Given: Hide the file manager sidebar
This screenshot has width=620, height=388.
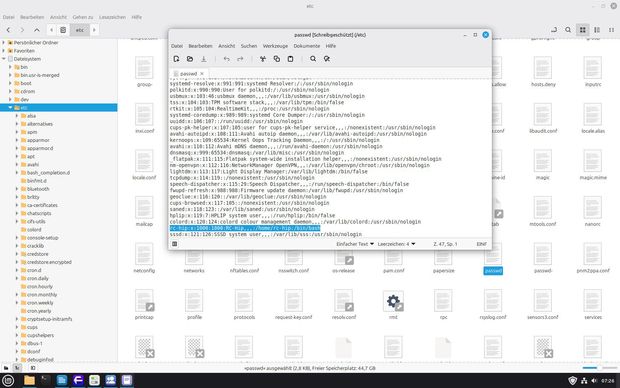Looking at the screenshot, I should click(x=33, y=368).
